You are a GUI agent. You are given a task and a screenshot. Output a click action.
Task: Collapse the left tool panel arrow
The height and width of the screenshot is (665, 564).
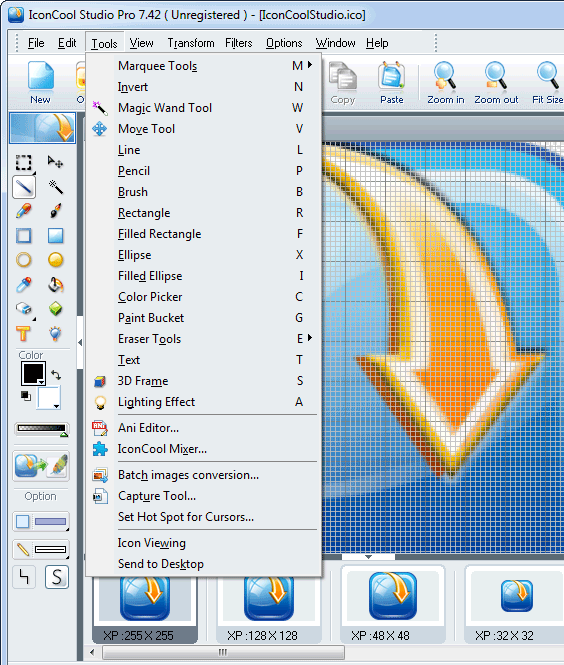[80, 342]
